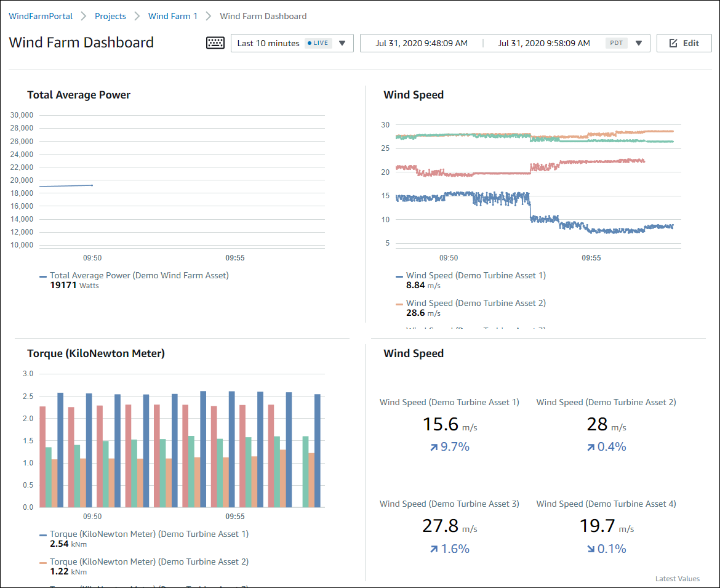Open the PDT timezone dropdown
Image resolution: width=720 pixels, height=588 pixels.
(616, 42)
